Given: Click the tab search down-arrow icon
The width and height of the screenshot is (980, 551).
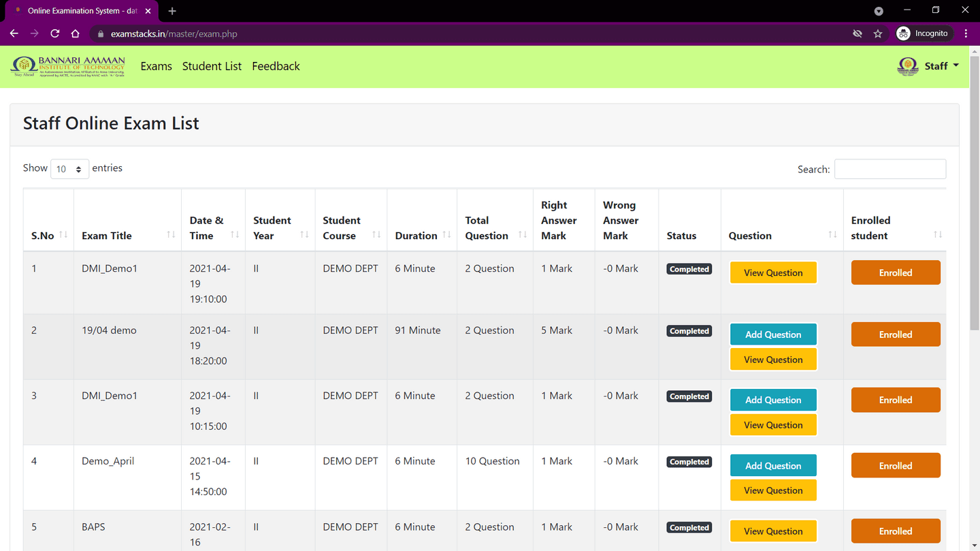Looking at the screenshot, I should (x=879, y=11).
